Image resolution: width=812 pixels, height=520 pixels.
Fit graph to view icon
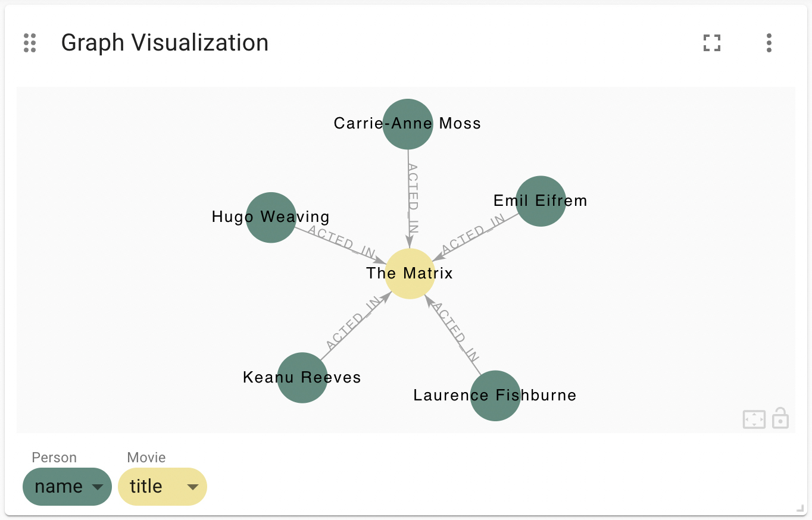(x=754, y=419)
